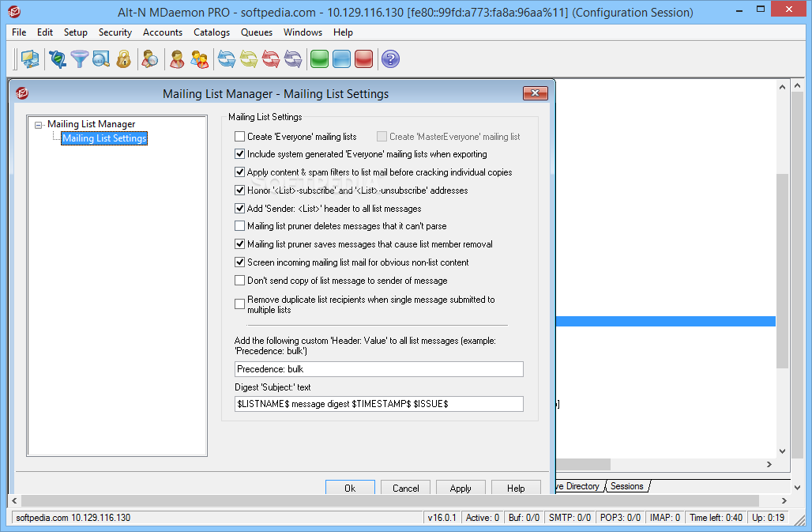812x532 pixels.
Task: Toggle Apply content & spam filters checkbox
Action: pos(240,172)
